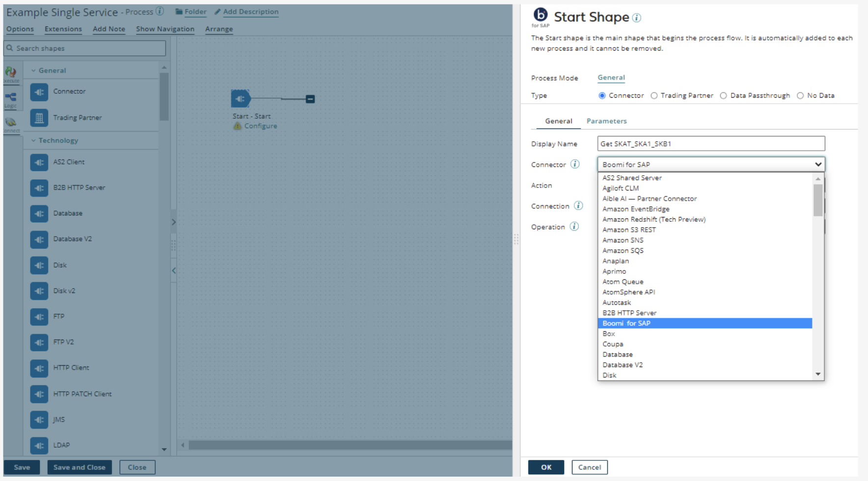Click the HTTP Client shape icon
Viewport: 868px width, 481px height.
click(x=39, y=368)
